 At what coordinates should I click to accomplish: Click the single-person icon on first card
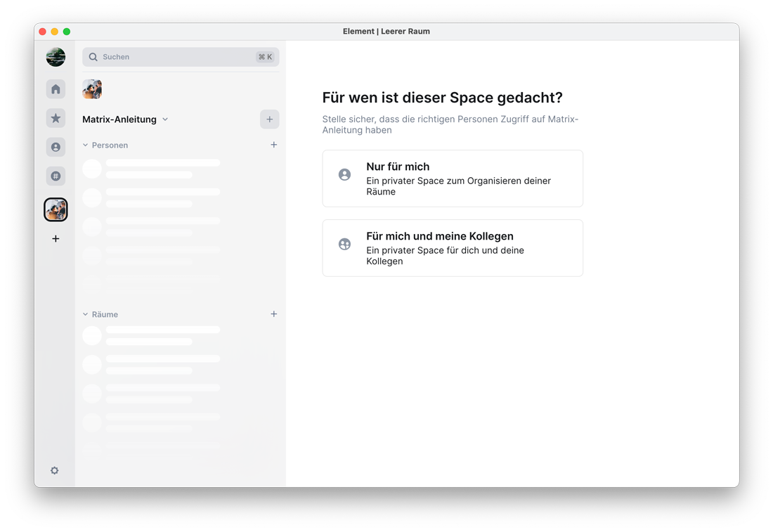tap(344, 174)
